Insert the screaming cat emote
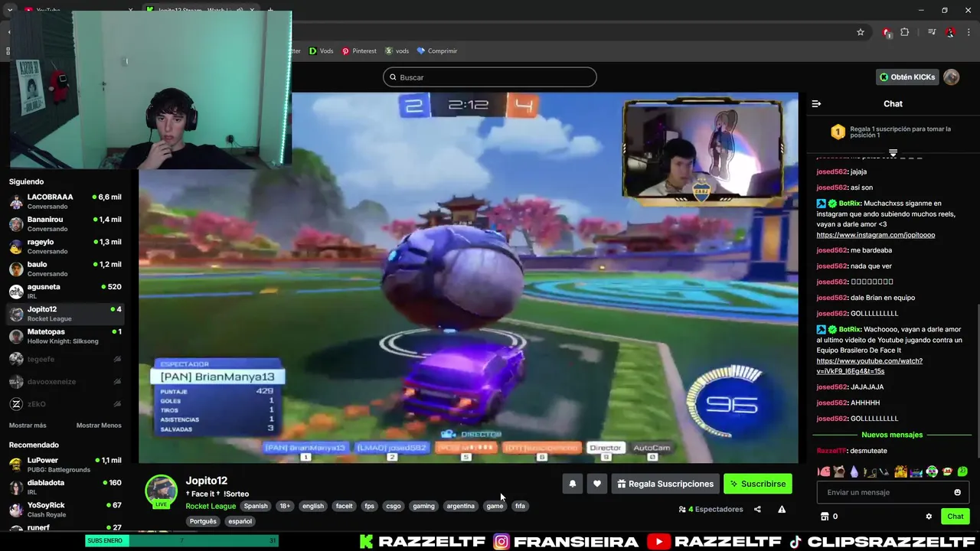Viewport: 980px width, 551px height. coord(838,472)
